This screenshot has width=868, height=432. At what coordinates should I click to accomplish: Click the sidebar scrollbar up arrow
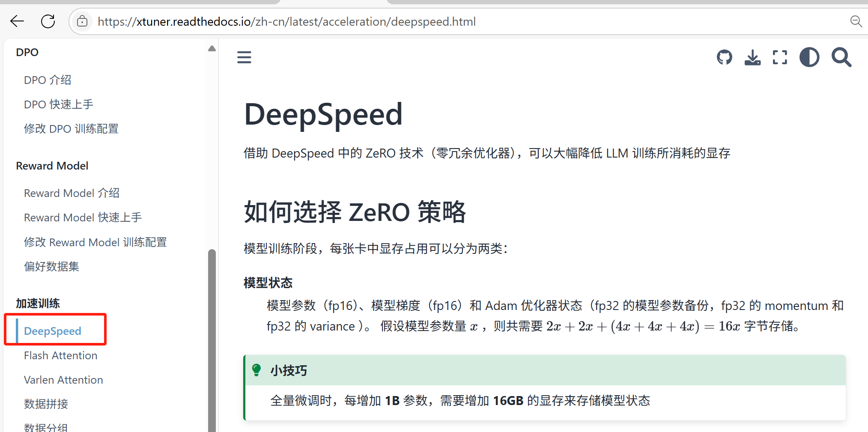212,48
